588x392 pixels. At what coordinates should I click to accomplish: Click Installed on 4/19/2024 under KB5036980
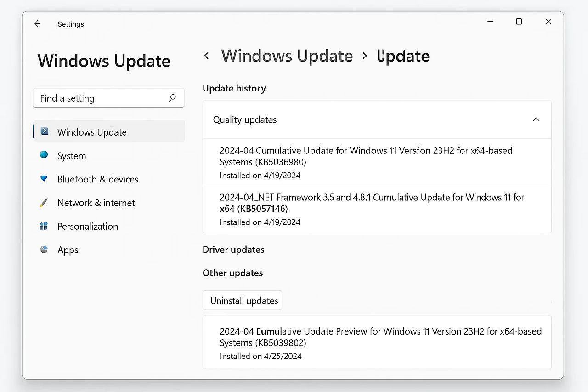point(260,175)
